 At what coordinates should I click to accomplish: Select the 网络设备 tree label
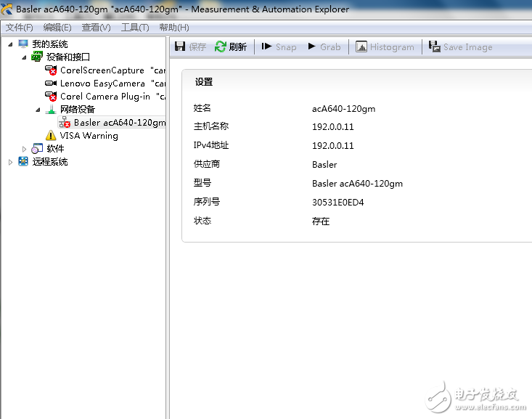coord(78,110)
